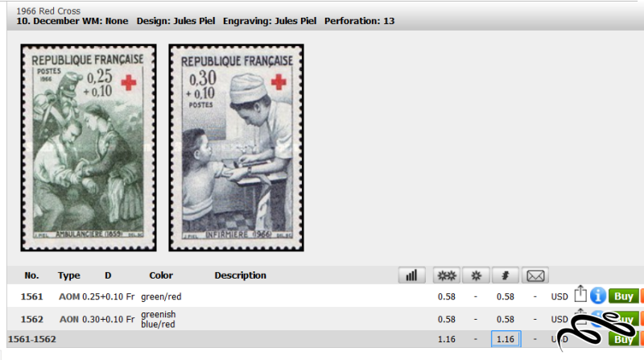
Task: Click the set label 1561-1562
Action: coord(32,339)
